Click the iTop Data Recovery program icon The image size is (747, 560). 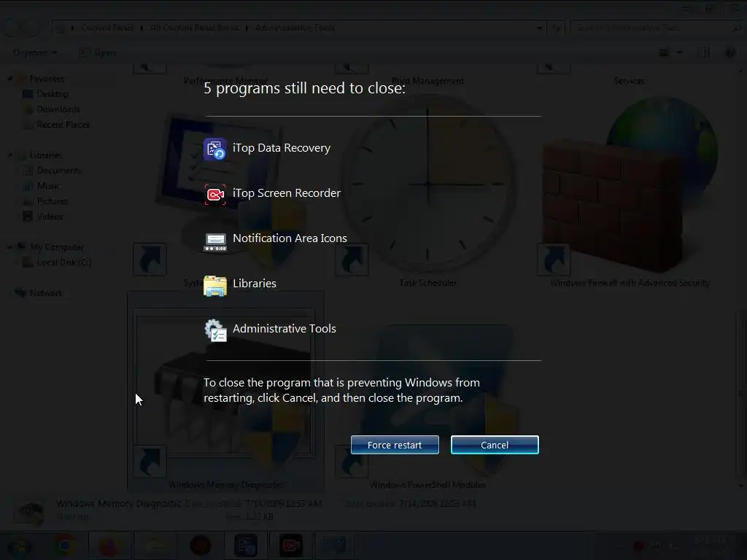click(x=215, y=149)
